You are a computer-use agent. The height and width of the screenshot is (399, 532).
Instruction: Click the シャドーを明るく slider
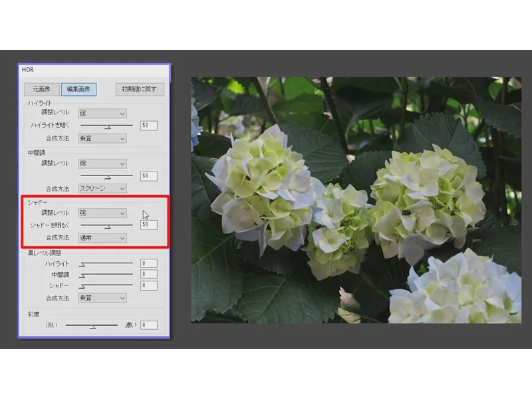106,225
